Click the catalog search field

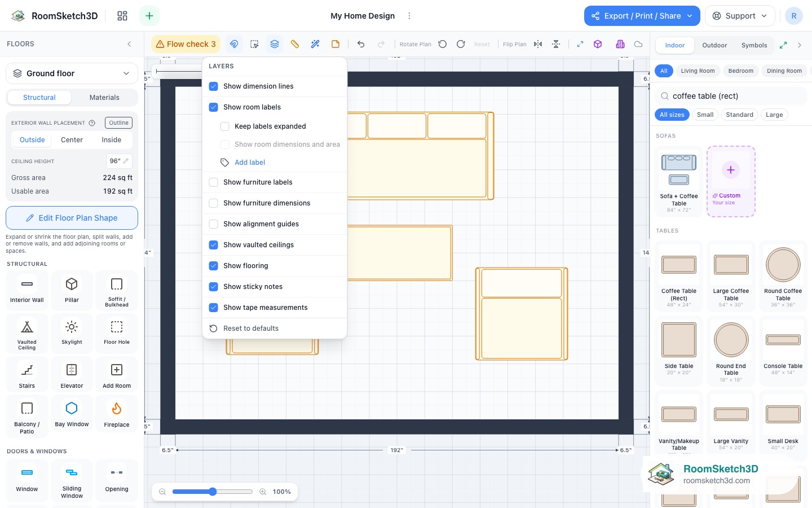[x=731, y=96]
